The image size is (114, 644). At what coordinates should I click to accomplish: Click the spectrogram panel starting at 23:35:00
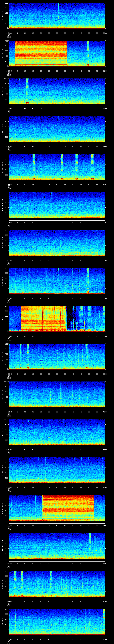[57, 243]
